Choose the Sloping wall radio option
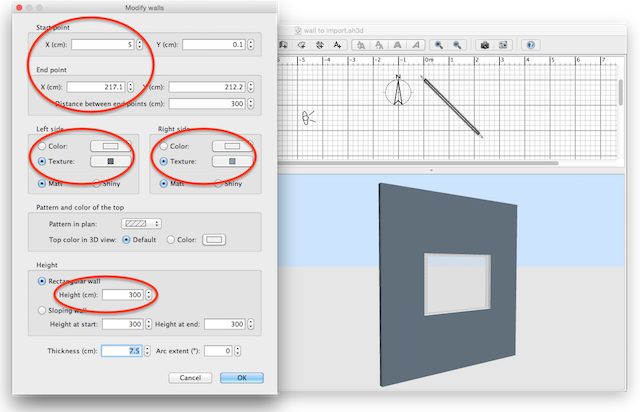This screenshot has width=640, height=412. (41, 312)
